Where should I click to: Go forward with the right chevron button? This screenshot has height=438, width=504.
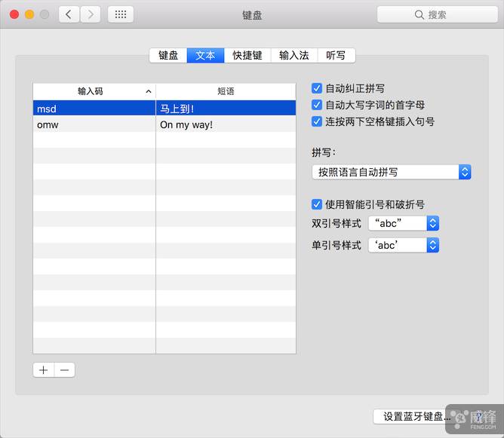tap(91, 14)
